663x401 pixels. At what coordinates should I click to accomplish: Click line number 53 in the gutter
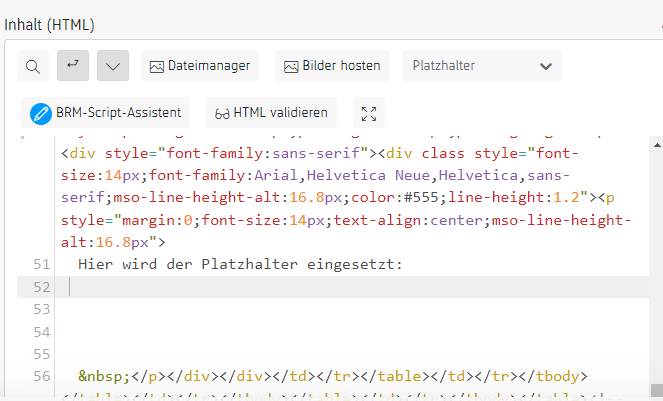40,309
